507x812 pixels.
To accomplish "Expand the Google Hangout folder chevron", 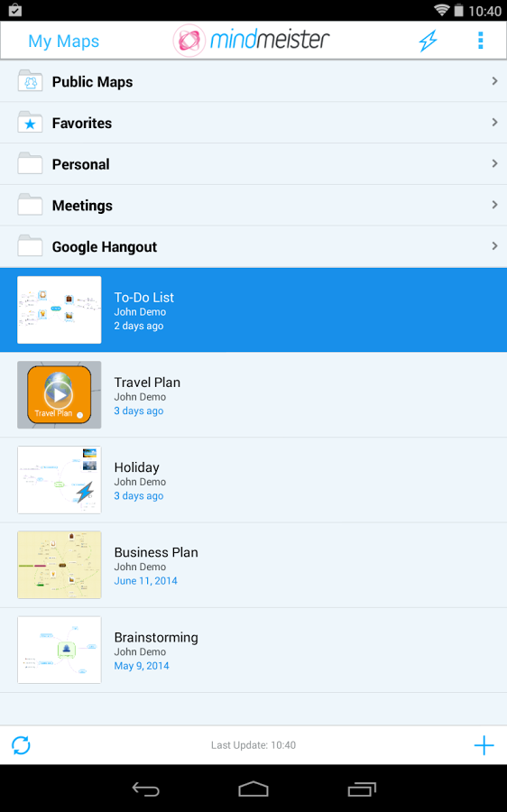I will (x=494, y=246).
